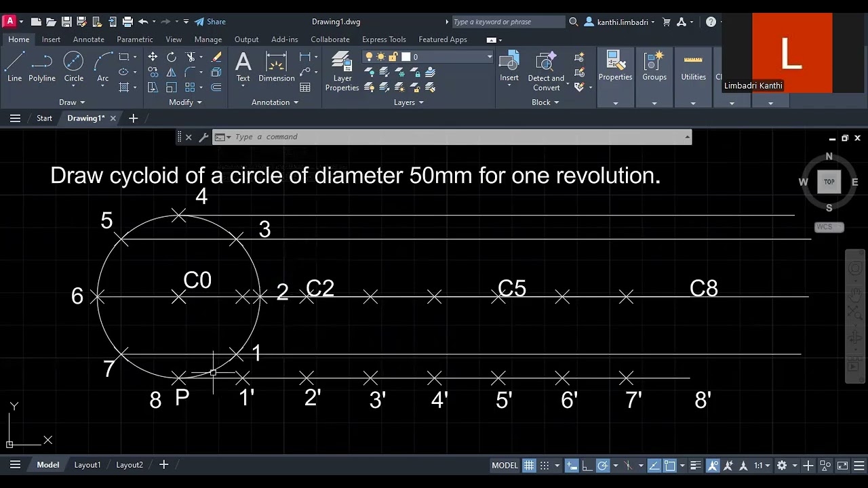Open the Properties panel button
Image resolution: width=868 pixels, height=488 pixels.
point(615,66)
